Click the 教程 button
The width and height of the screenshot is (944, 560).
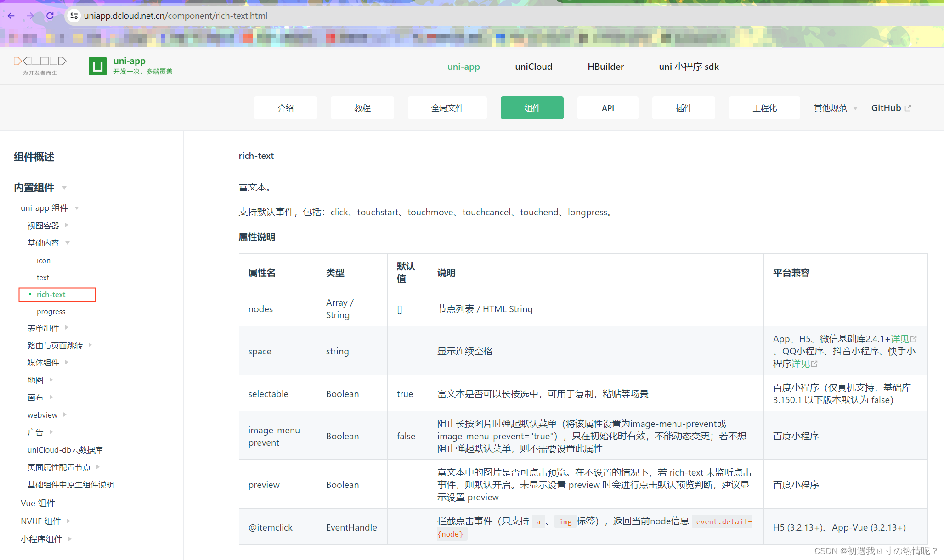point(362,108)
